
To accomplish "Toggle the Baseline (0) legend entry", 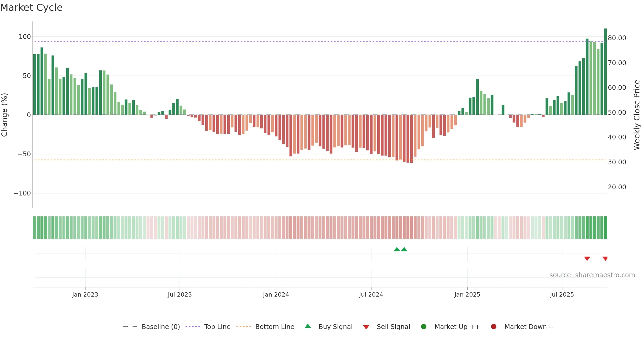I will coord(151,327).
